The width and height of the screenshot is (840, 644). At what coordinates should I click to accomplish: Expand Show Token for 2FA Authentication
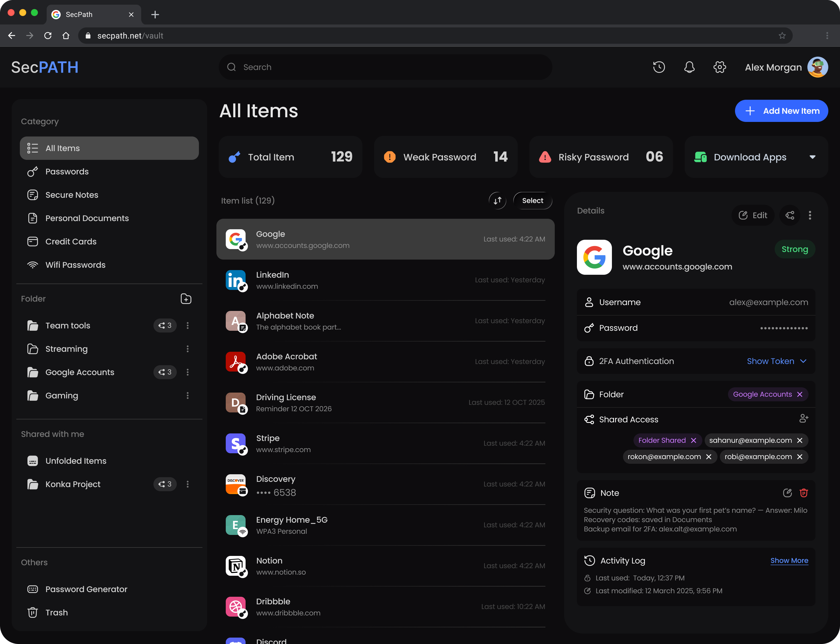[x=777, y=361]
